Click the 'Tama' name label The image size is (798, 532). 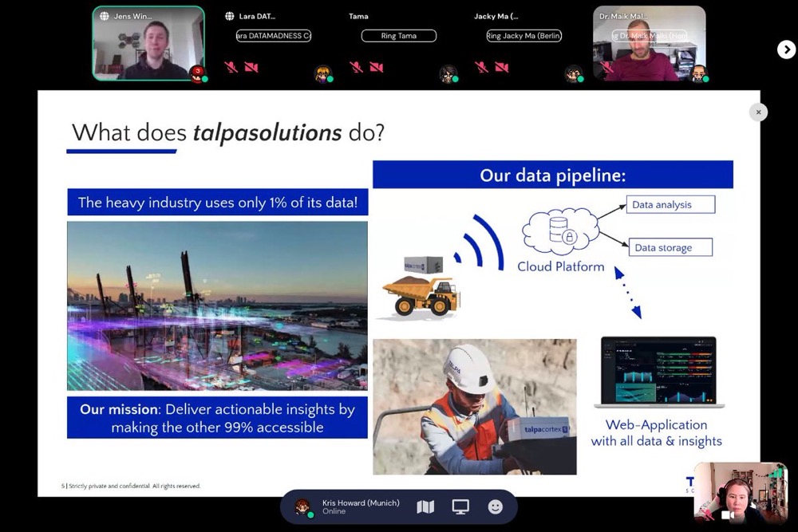(358, 16)
